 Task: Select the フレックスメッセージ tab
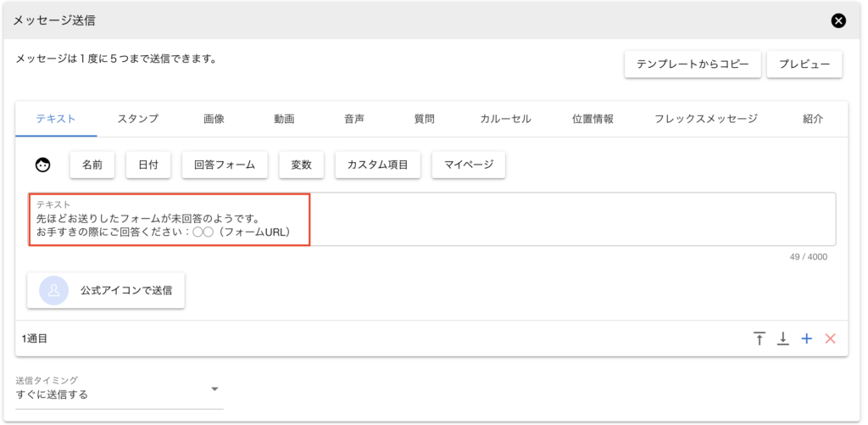pyautogui.click(x=705, y=119)
